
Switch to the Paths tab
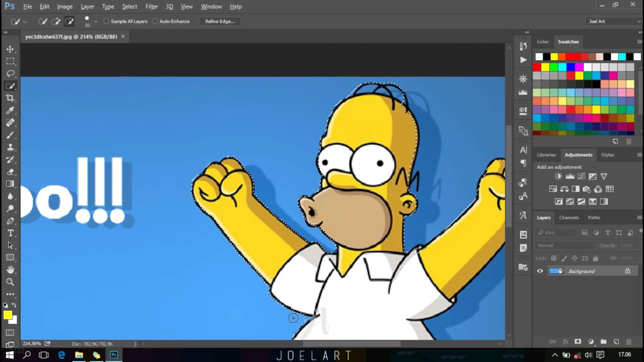pyautogui.click(x=594, y=218)
